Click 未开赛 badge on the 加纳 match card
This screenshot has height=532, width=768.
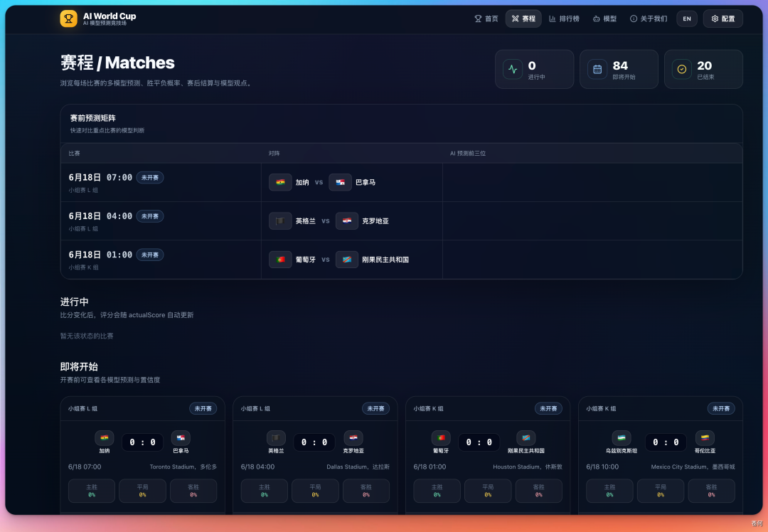point(203,408)
